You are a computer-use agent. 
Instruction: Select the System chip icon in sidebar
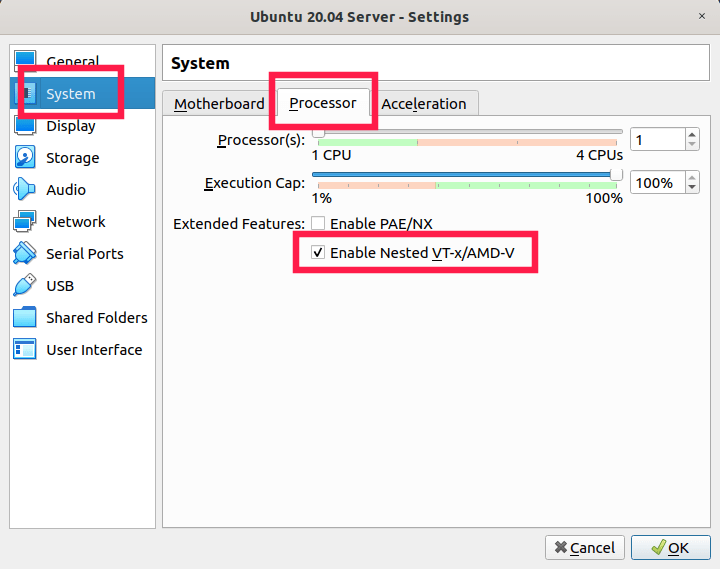point(25,93)
